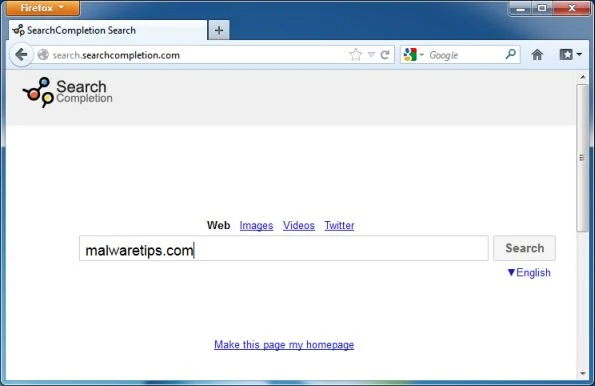This screenshot has height=386, width=595.
Task: Click Make this page my homepage
Action: coord(284,345)
